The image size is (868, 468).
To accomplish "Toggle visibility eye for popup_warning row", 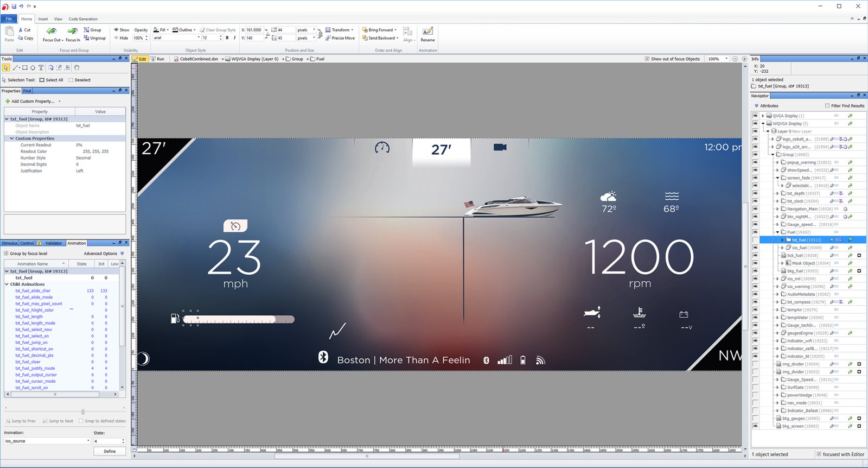I will pos(755,162).
